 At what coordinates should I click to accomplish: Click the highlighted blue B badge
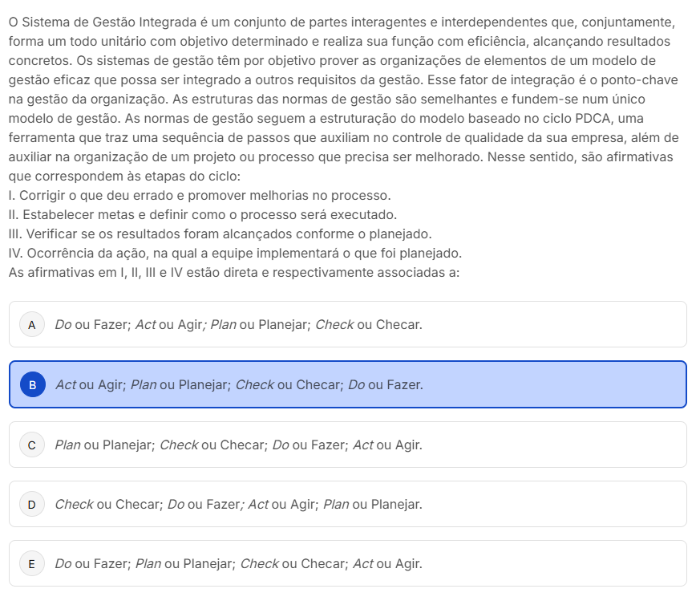pyautogui.click(x=32, y=385)
